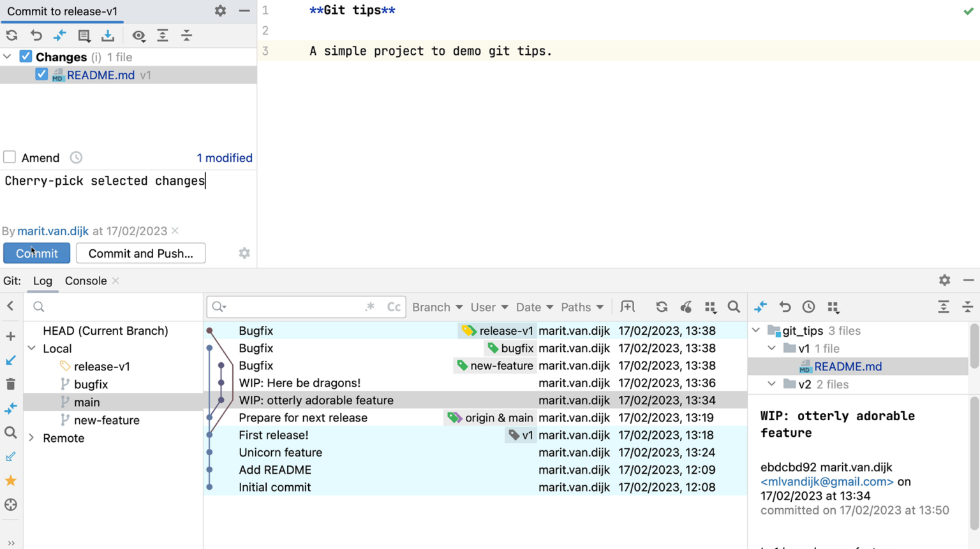The width and height of the screenshot is (980, 549).
Task: Collapse the v2 folder node
Action: (x=772, y=384)
